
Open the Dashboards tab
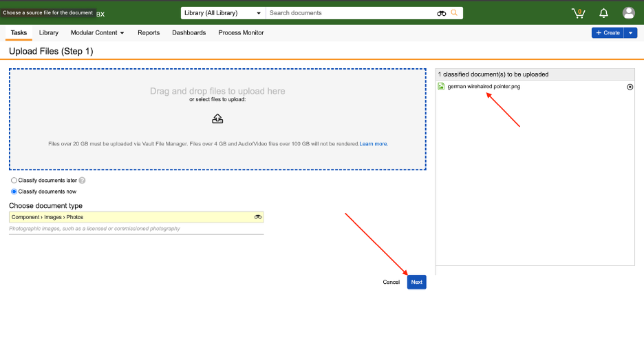189,32
